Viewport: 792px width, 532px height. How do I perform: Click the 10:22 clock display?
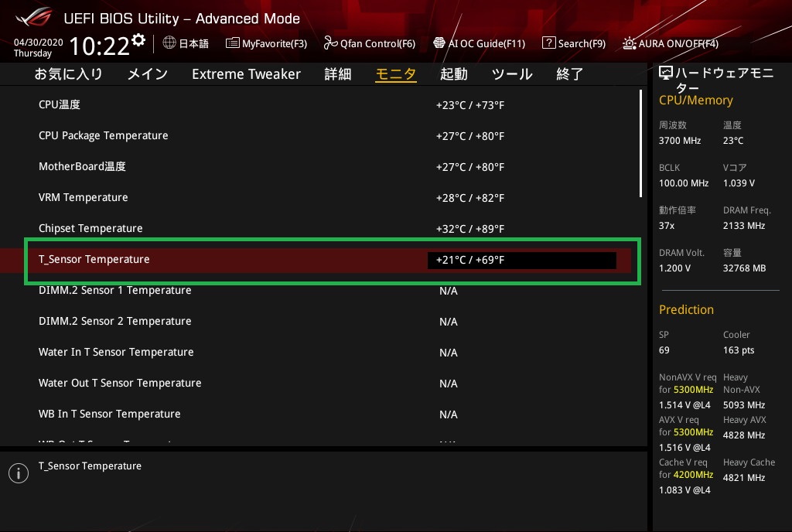[100, 46]
